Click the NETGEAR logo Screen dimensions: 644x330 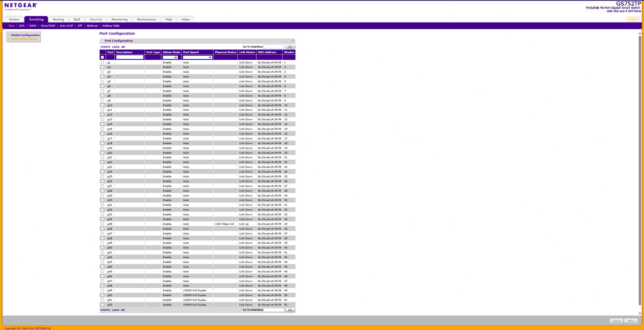click(x=21, y=6)
